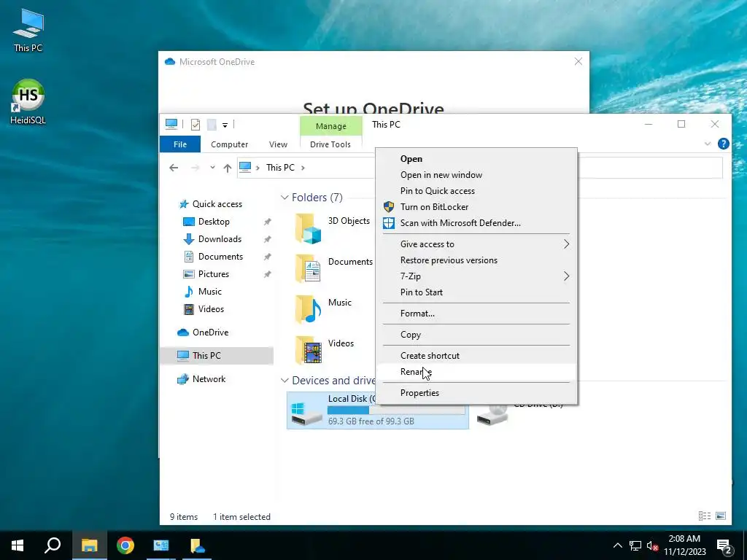Expand the breadcrumb chevron after This PC
Screen dimensions: 747x560
(303, 168)
